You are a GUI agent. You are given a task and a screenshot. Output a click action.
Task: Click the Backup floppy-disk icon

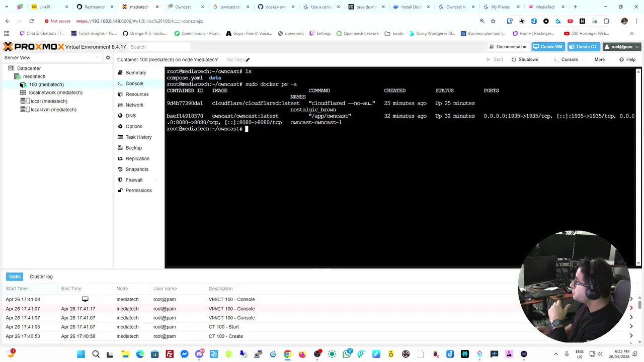(120, 148)
